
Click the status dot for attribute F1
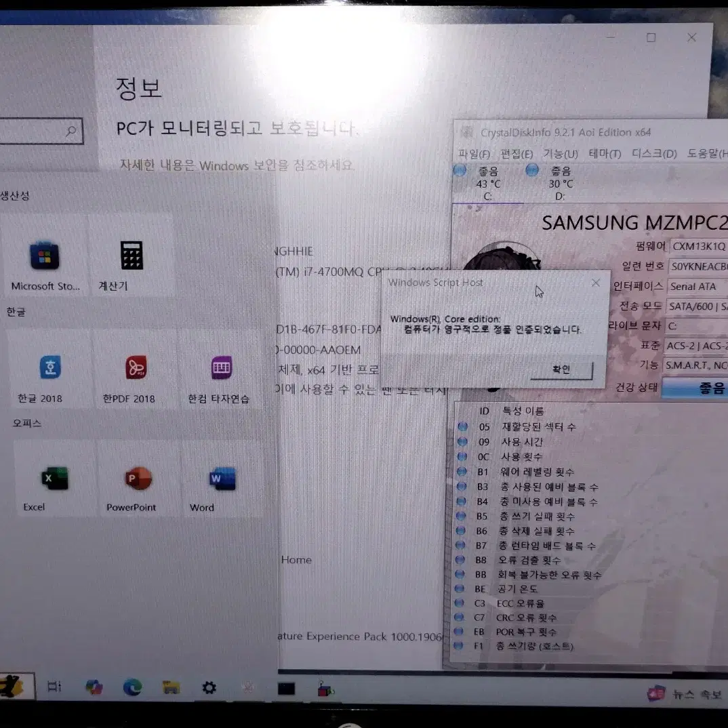click(458, 645)
